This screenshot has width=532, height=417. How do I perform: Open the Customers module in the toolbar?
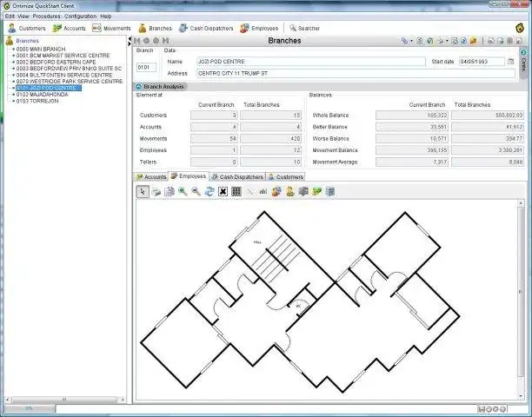(27, 28)
